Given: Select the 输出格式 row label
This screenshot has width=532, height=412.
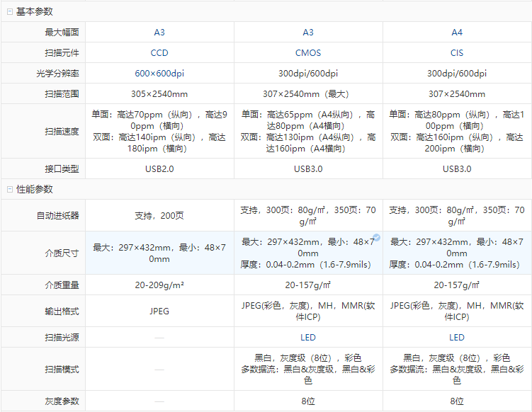Looking at the screenshot, I should (x=62, y=311).
